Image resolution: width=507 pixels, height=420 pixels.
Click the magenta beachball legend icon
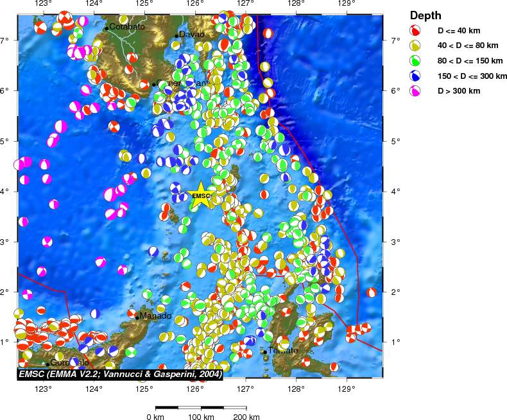pos(415,91)
